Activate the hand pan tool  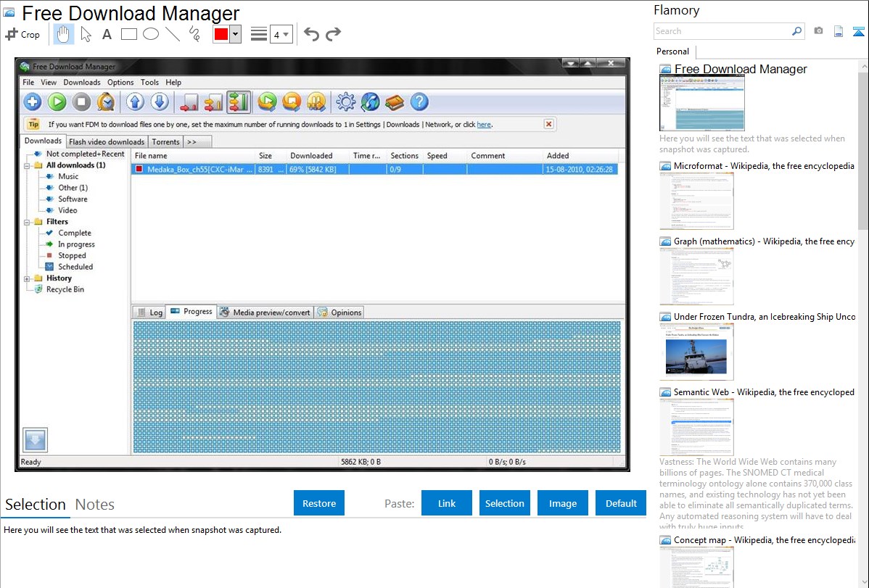click(63, 34)
